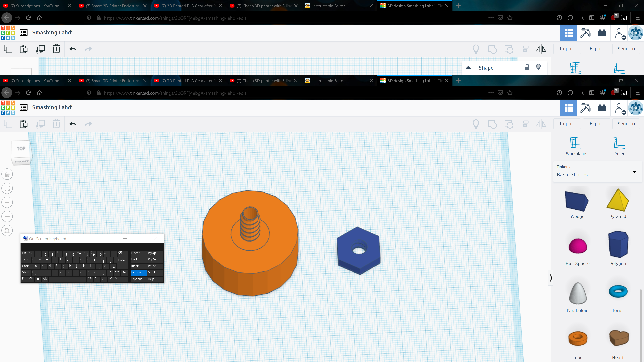644x362 pixels.
Task: Collapse the shapes panel side arrow
Action: (x=551, y=278)
